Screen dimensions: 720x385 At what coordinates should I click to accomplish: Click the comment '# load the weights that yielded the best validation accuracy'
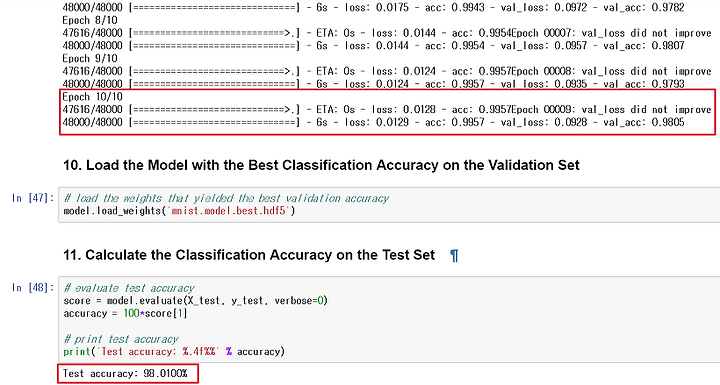[226, 198]
